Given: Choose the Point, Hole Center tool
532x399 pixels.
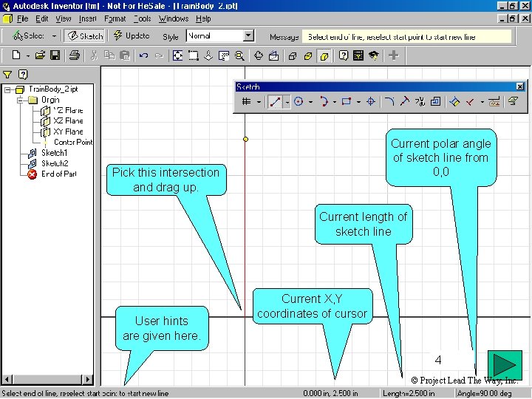Looking at the screenshot, I should pyautogui.click(x=371, y=101).
